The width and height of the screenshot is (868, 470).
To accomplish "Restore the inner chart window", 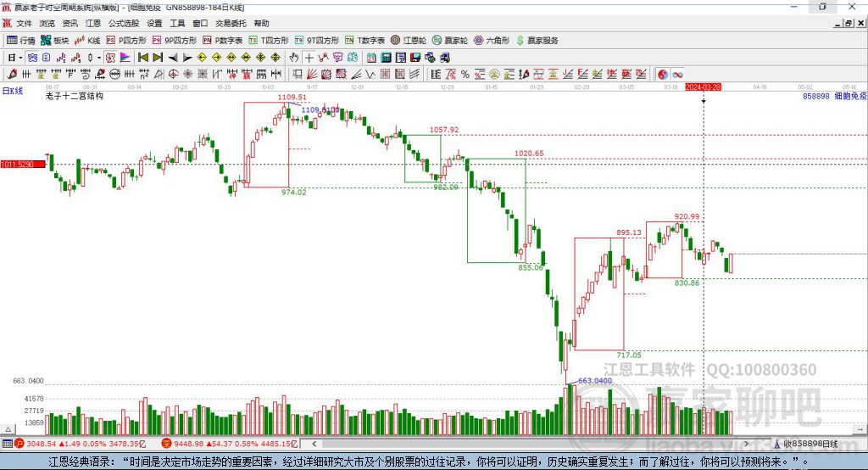I will (x=849, y=23).
